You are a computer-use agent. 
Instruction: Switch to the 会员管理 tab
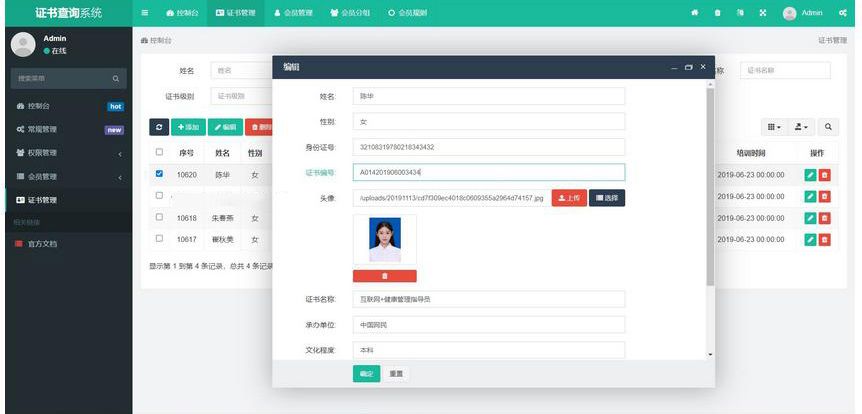[x=293, y=13]
